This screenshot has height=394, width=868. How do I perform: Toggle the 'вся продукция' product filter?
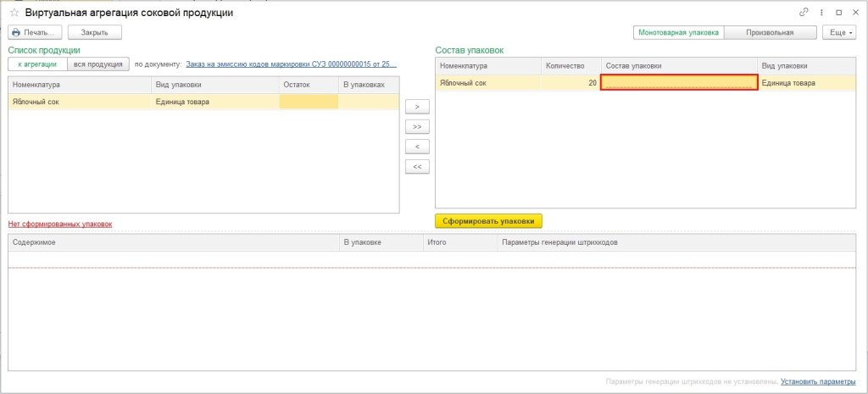(97, 64)
